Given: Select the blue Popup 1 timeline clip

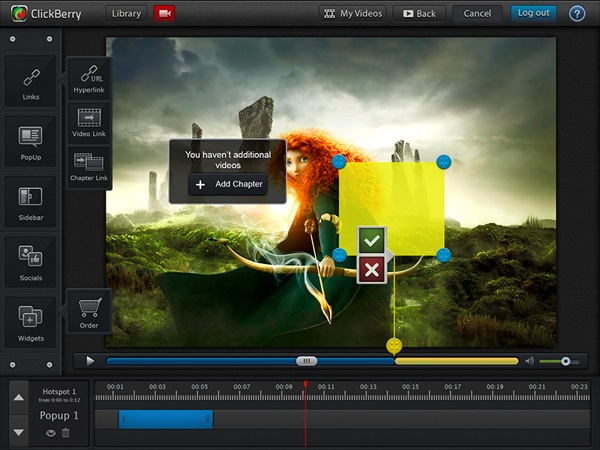Looking at the screenshot, I should point(166,419).
